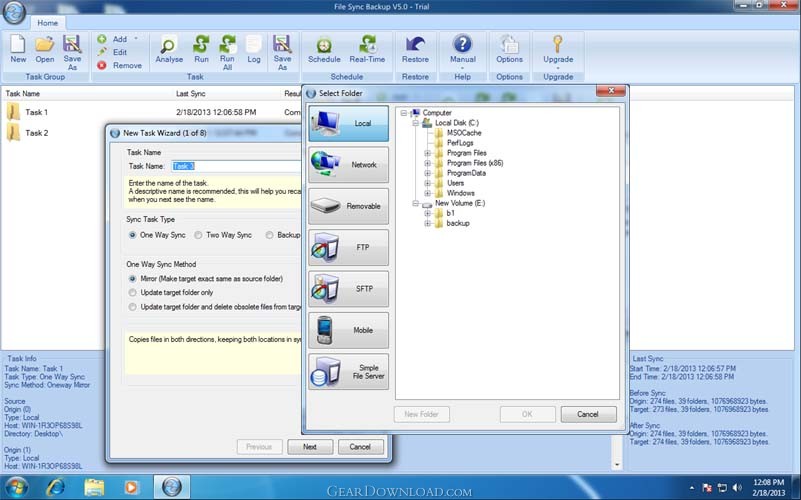
Task: Select Update target and delete obsolete files
Action: coord(133,307)
